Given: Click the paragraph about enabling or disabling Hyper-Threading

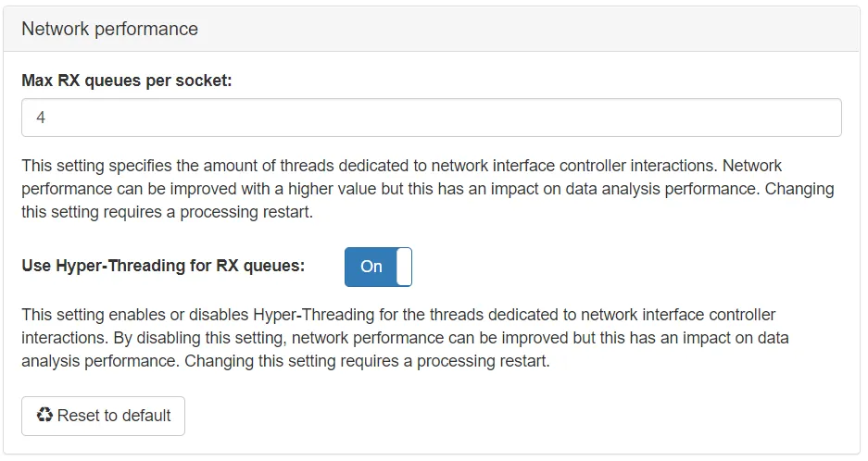Looking at the screenshot, I should tap(405, 337).
